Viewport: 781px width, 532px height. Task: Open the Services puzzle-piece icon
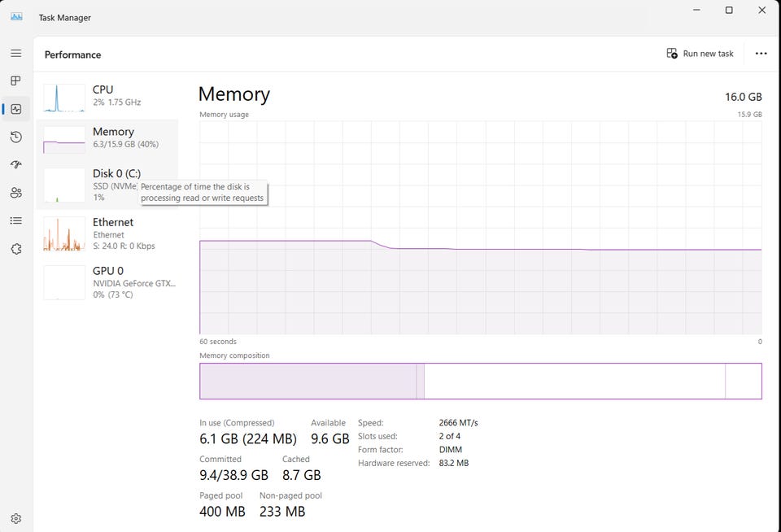pos(15,249)
